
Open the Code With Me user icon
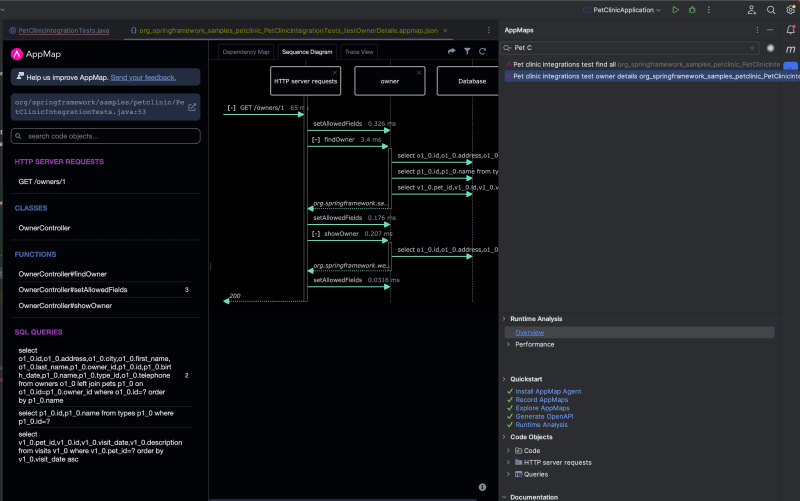point(752,10)
